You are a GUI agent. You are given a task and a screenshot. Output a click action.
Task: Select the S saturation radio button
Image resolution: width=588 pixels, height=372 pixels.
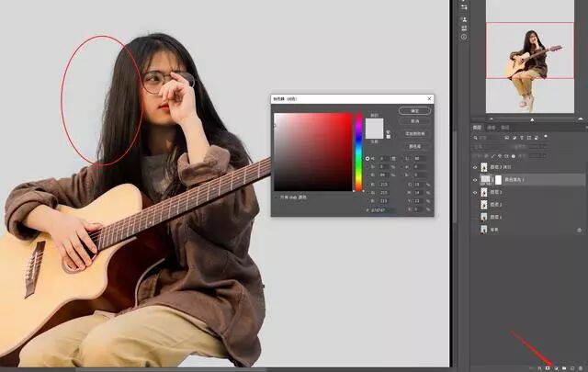click(x=367, y=167)
